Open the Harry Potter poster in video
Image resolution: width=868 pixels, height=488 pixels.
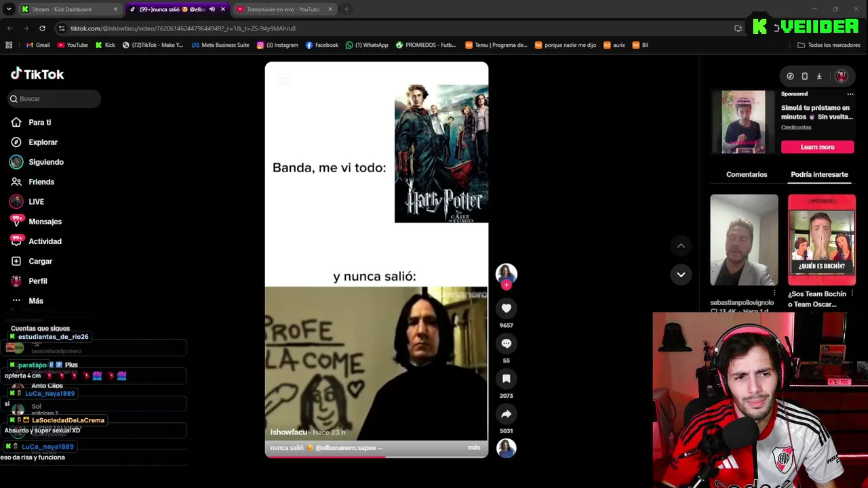441,154
